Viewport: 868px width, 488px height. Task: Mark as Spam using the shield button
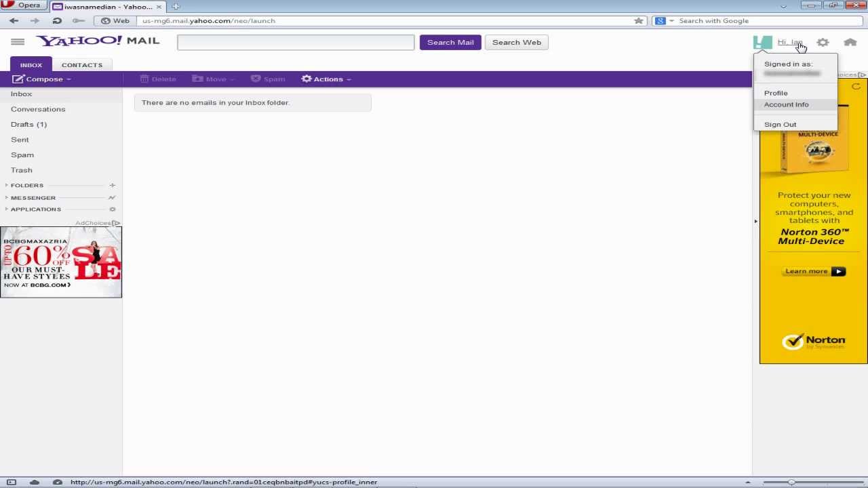268,79
